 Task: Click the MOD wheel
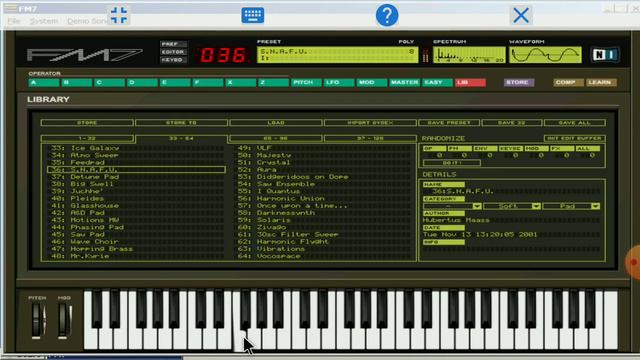tap(64, 321)
